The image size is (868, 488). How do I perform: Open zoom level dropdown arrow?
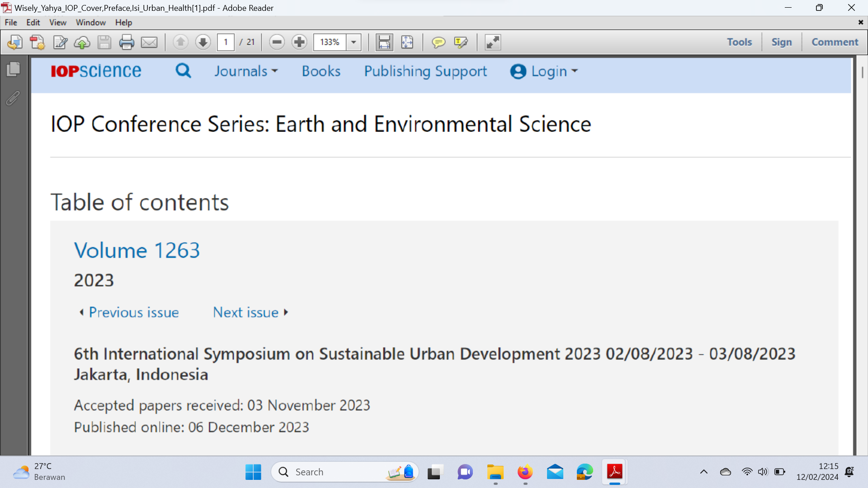(x=354, y=42)
